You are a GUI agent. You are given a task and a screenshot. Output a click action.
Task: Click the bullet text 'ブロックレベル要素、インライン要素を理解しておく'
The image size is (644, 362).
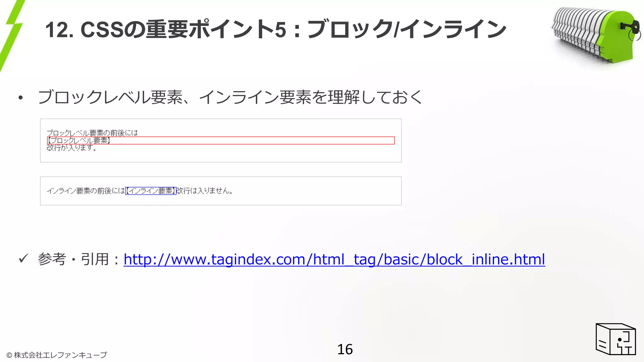tap(230, 97)
